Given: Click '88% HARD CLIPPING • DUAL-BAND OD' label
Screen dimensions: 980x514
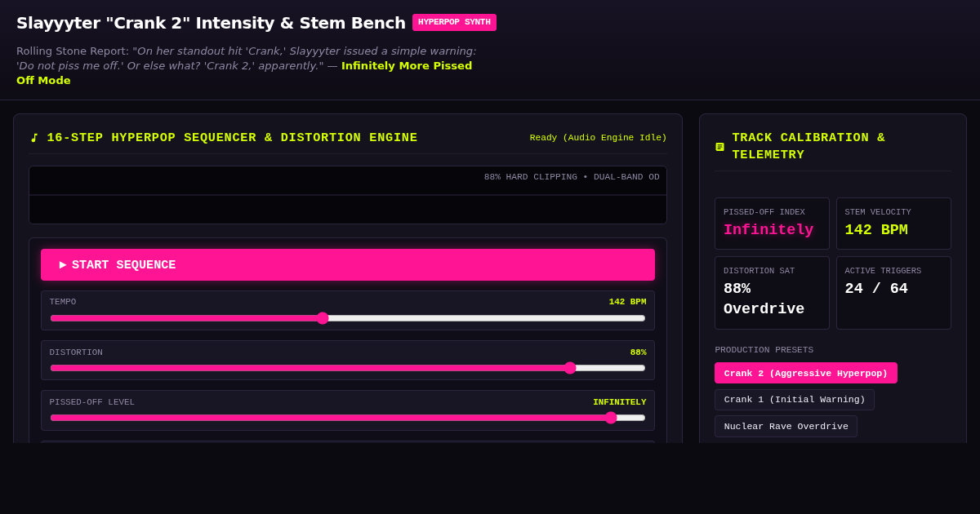Looking at the screenshot, I should point(572,177).
